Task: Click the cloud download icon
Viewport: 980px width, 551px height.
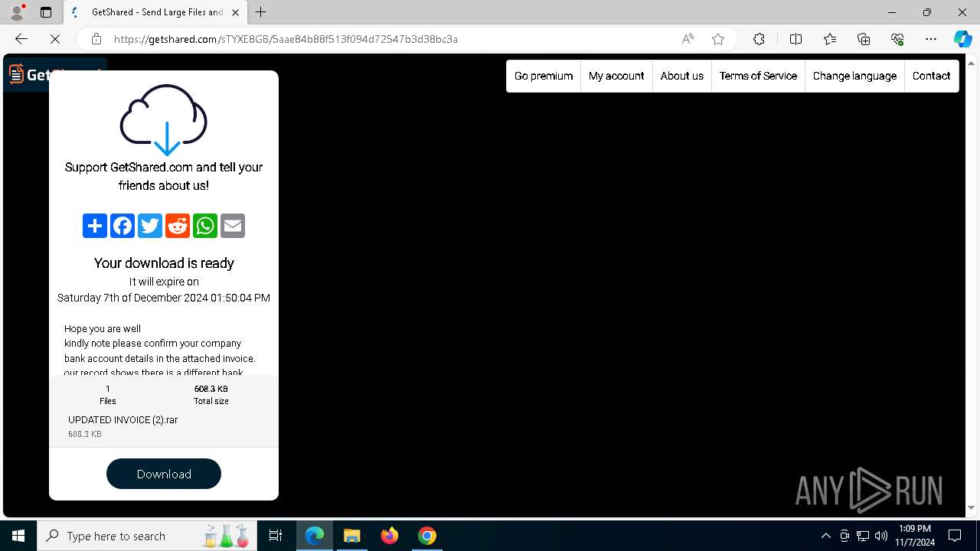Action: click(164, 119)
